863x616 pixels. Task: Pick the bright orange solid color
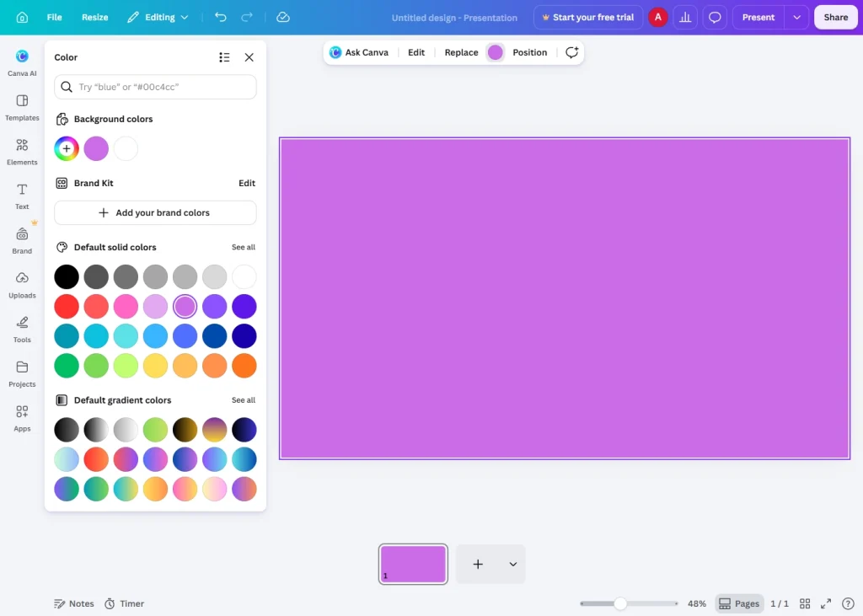[244, 366]
